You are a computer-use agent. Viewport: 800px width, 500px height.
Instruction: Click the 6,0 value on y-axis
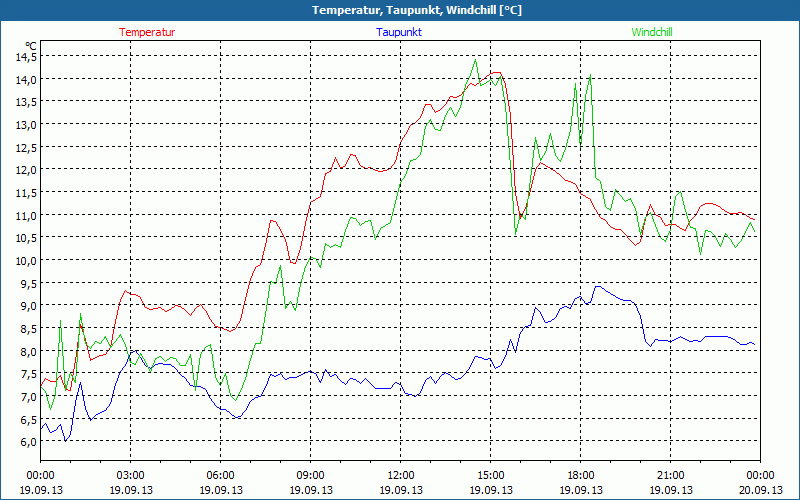(x=25, y=441)
